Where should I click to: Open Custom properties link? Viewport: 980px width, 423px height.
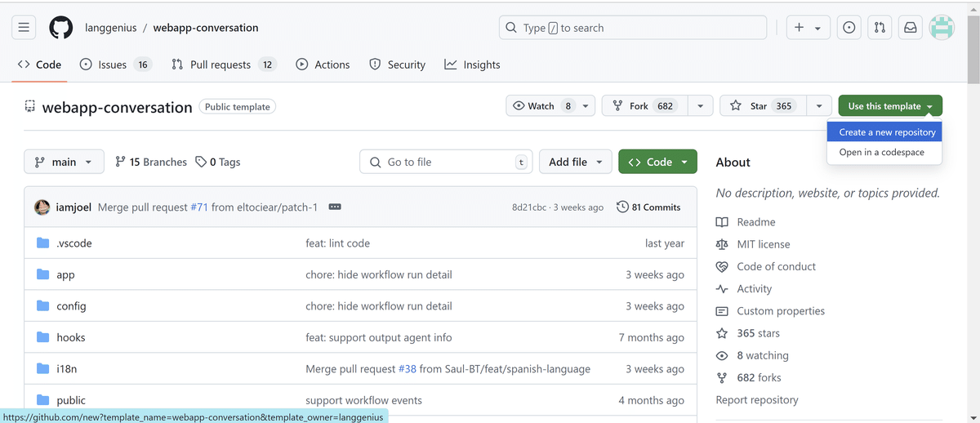[770, 311]
